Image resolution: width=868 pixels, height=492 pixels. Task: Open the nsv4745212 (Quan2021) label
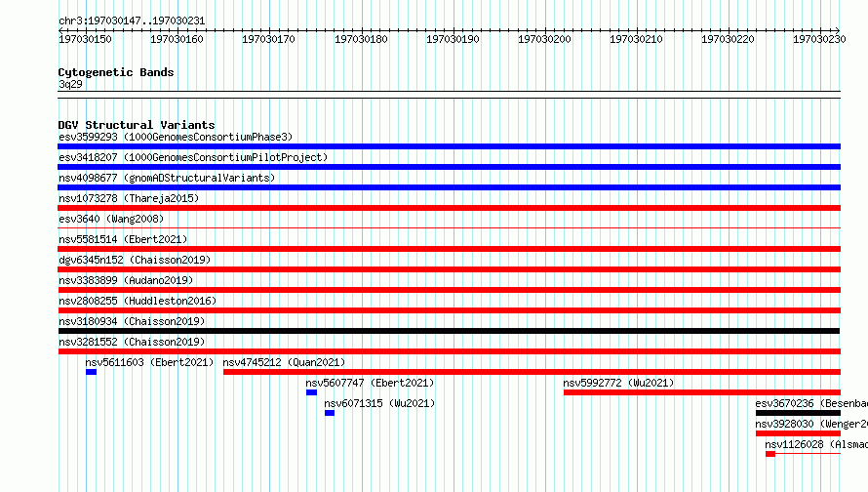(x=284, y=362)
